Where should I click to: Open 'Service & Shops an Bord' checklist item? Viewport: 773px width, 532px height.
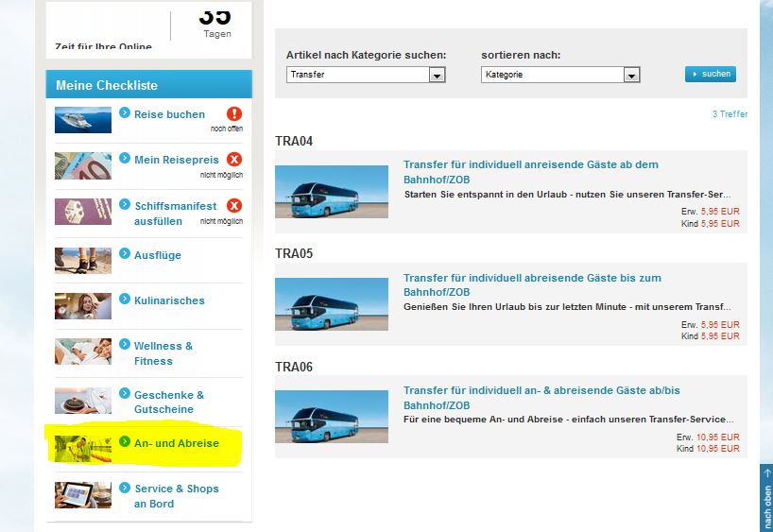[176, 496]
